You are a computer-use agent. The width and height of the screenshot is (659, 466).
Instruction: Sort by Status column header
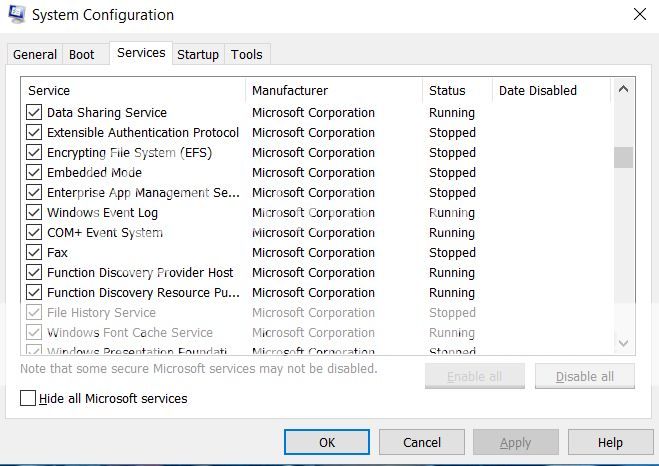(x=457, y=90)
